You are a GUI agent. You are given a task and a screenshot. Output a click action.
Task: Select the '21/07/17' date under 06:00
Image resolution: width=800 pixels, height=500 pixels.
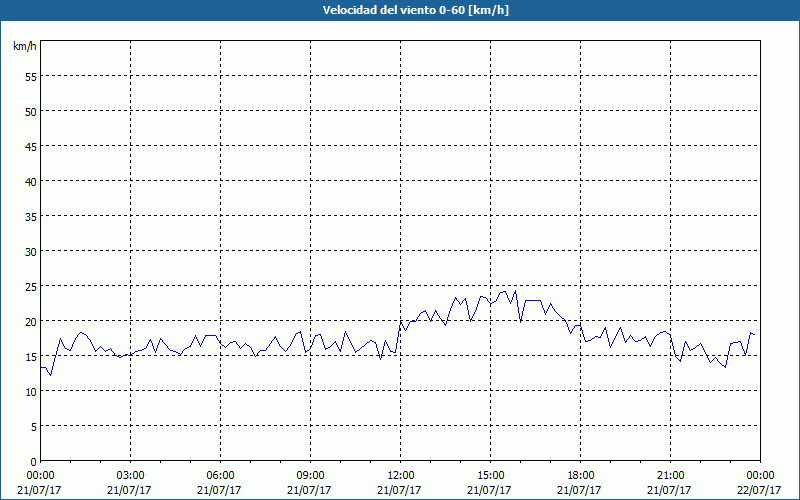(x=219, y=490)
